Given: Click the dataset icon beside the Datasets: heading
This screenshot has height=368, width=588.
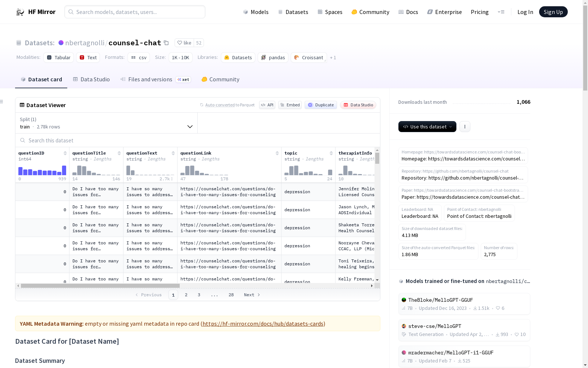Looking at the screenshot, I should click(x=19, y=43).
